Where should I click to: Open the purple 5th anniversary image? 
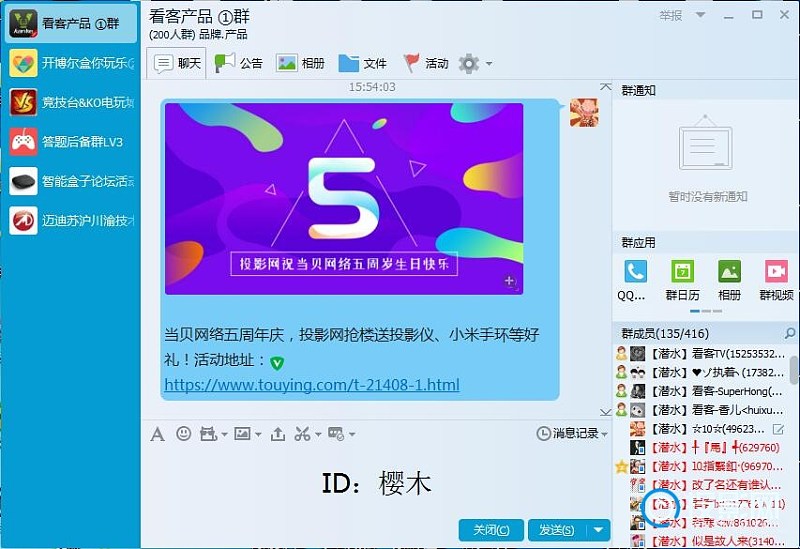pos(344,198)
